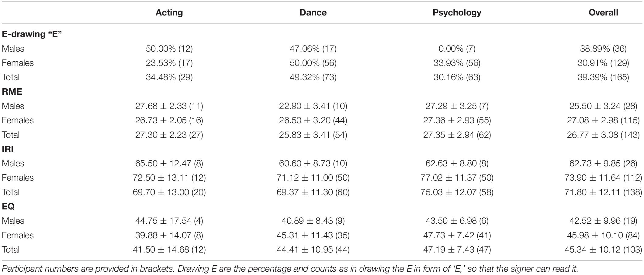Select the Overall column header
644x275 pixels.
coord(603,12)
